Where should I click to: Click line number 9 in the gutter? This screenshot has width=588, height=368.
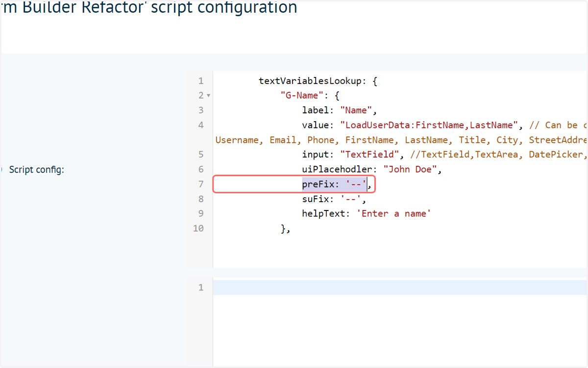click(201, 213)
